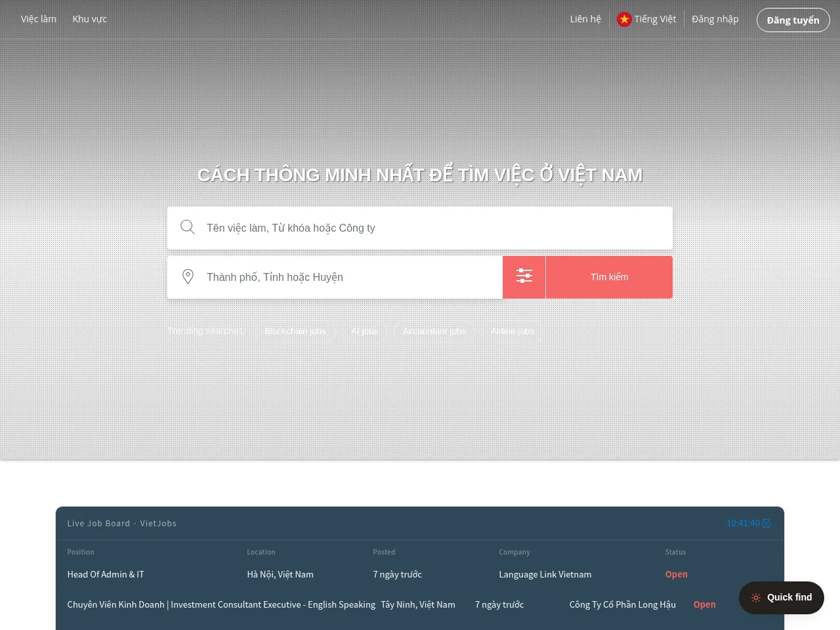Click Open status for Language Link Vietnam

[677, 574]
